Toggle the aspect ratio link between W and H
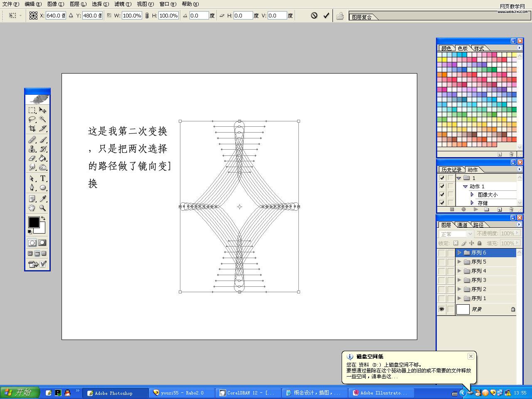This screenshot has height=399, width=532. 147,15
